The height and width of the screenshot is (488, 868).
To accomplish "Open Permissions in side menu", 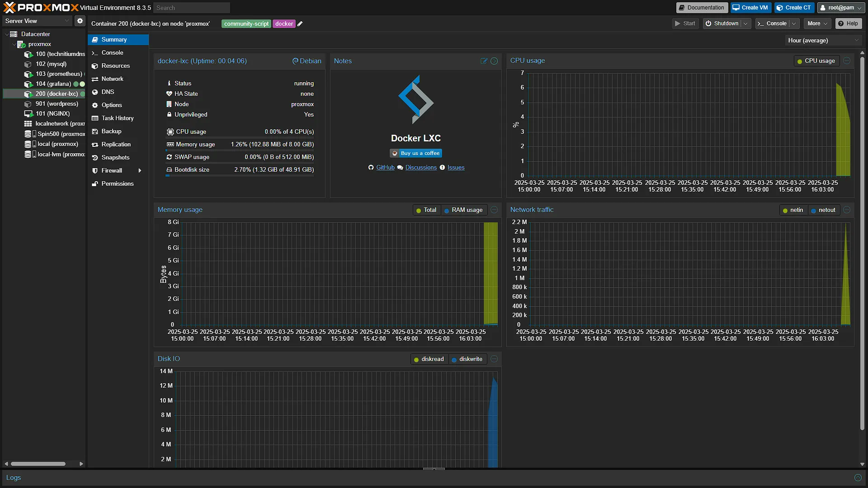I will pos(118,183).
